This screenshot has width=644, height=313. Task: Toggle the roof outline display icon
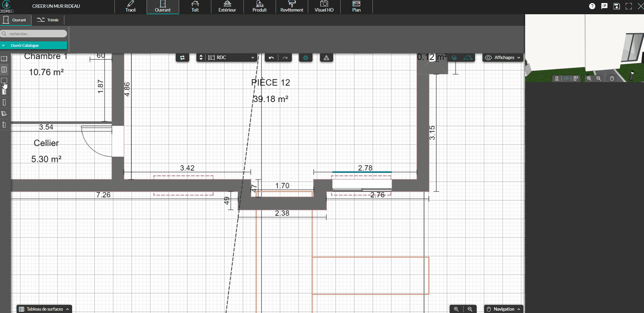coord(468,58)
